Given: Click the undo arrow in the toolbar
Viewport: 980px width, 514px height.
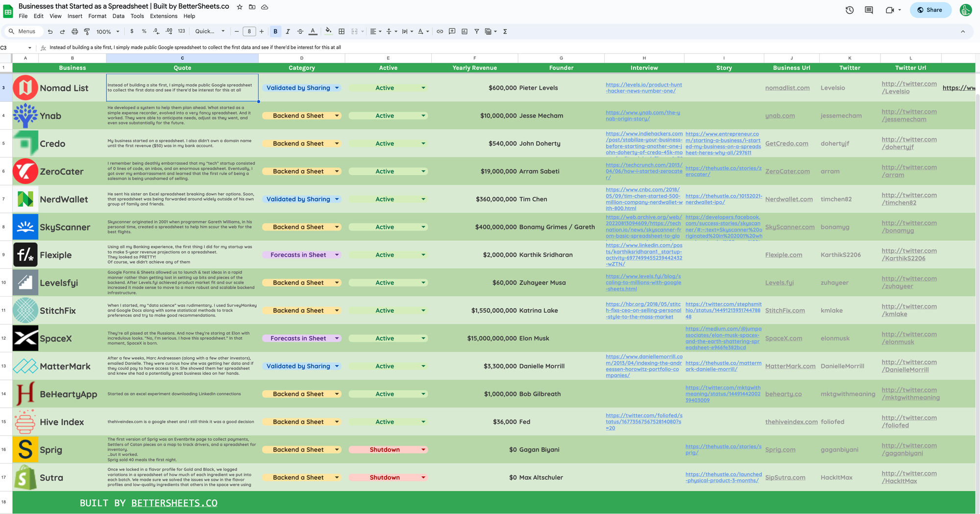Looking at the screenshot, I should (x=50, y=31).
